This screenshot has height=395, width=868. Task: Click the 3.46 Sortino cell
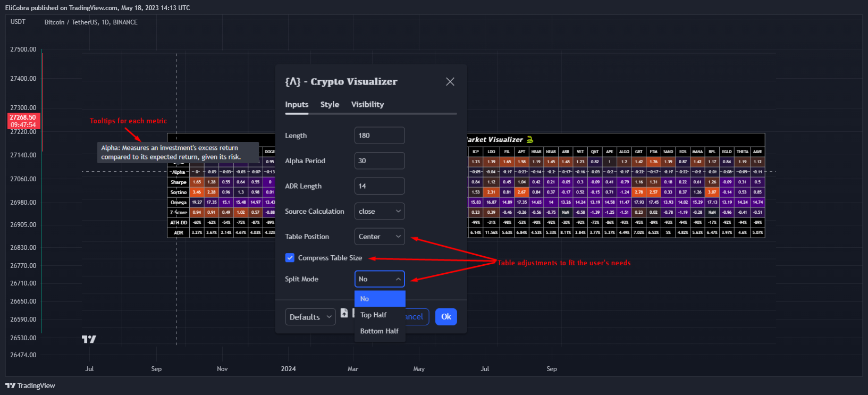tap(197, 192)
